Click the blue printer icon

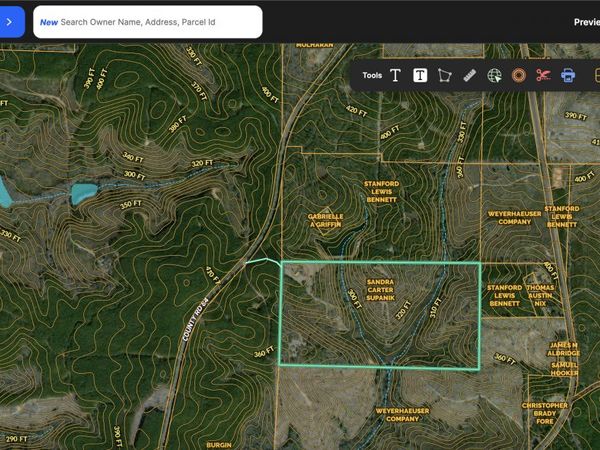click(568, 75)
